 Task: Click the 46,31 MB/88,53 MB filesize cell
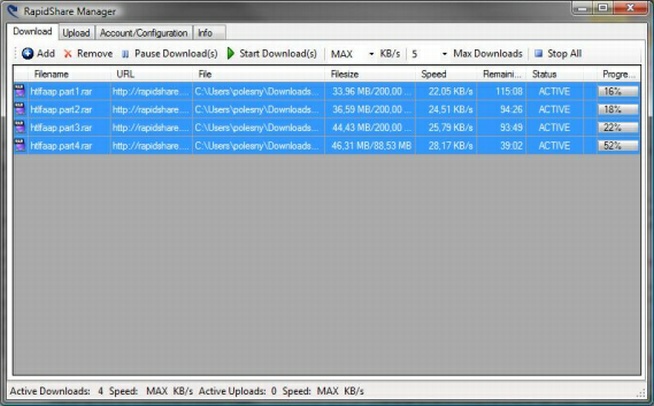(370, 145)
